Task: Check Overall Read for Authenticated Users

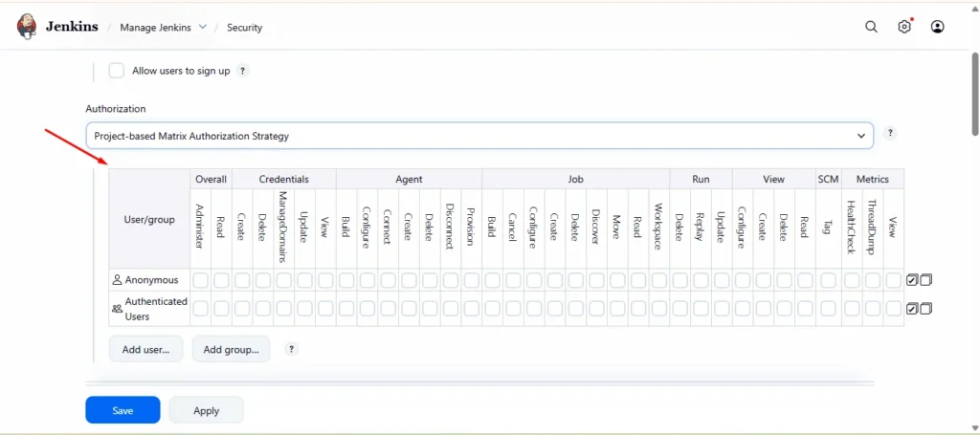Action: click(x=221, y=309)
